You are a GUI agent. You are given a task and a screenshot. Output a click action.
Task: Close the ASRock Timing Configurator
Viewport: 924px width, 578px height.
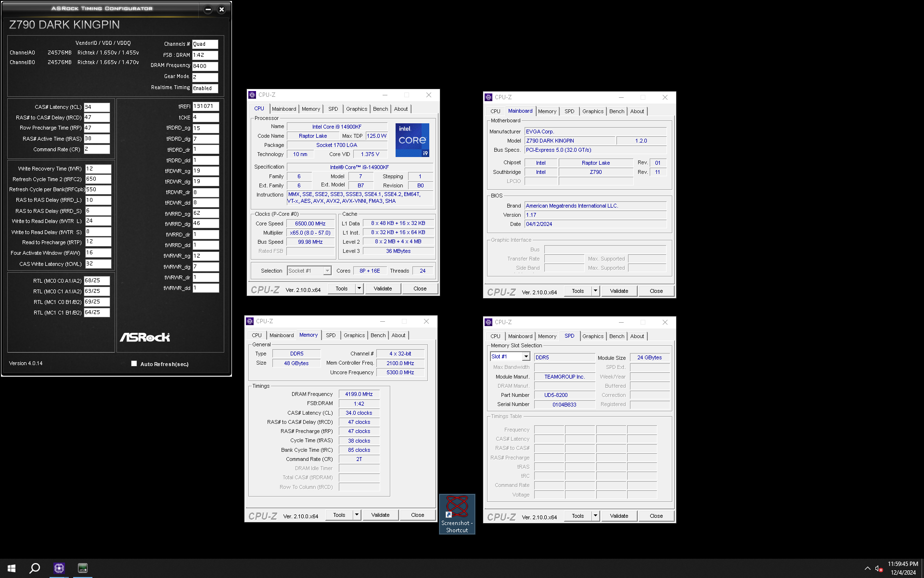(x=221, y=9)
